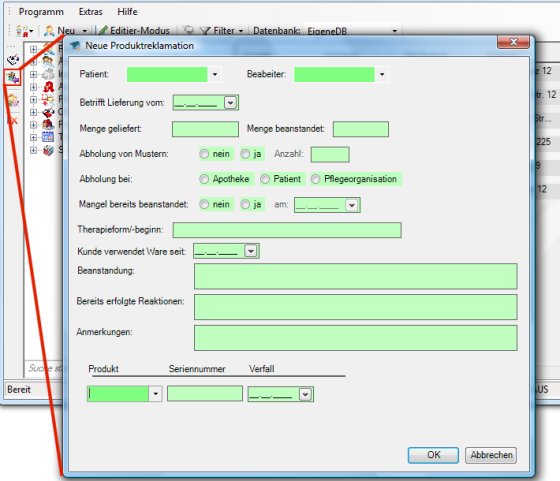The image size is (560, 481).
Task: Open the Betrifft Lieferung vom date picker
Action: click(x=230, y=103)
